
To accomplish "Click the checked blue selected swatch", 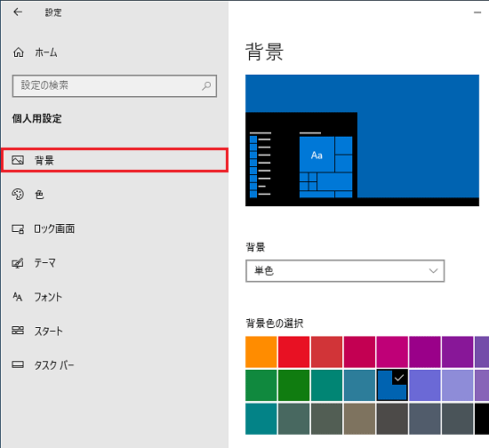I will [392, 386].
